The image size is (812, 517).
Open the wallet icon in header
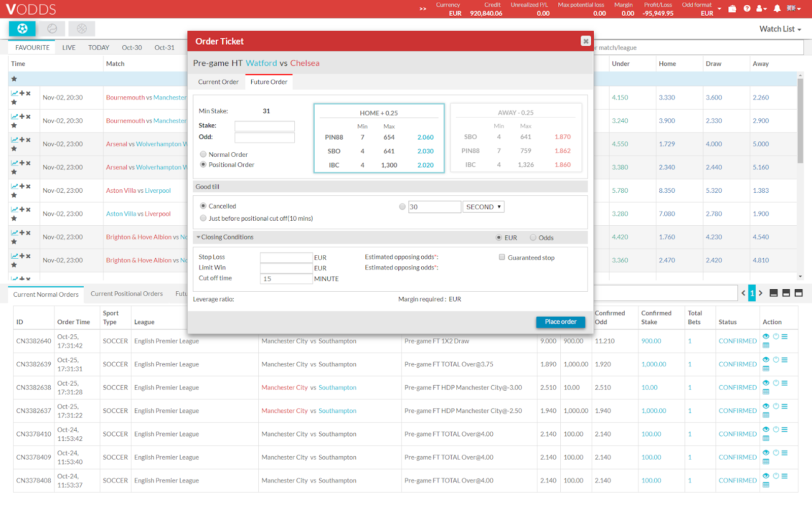(732, 9)
